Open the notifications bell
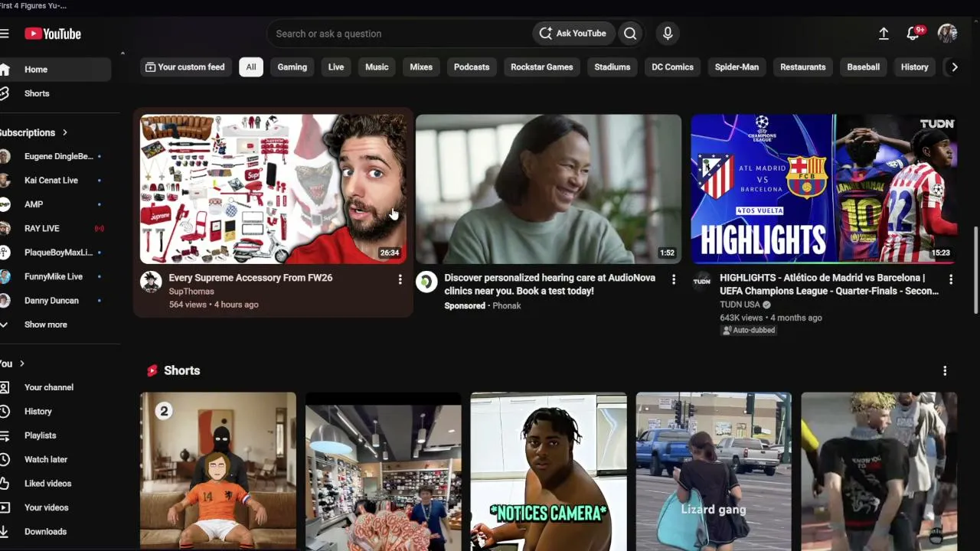 coord(913,34)
